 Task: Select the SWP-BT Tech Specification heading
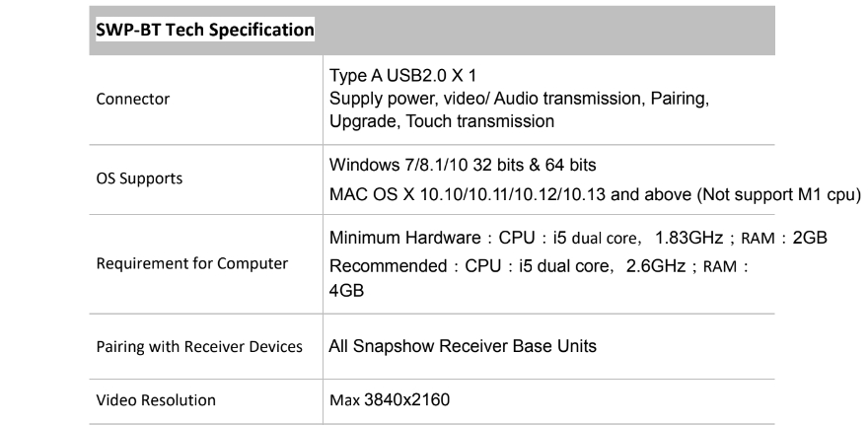205,29
